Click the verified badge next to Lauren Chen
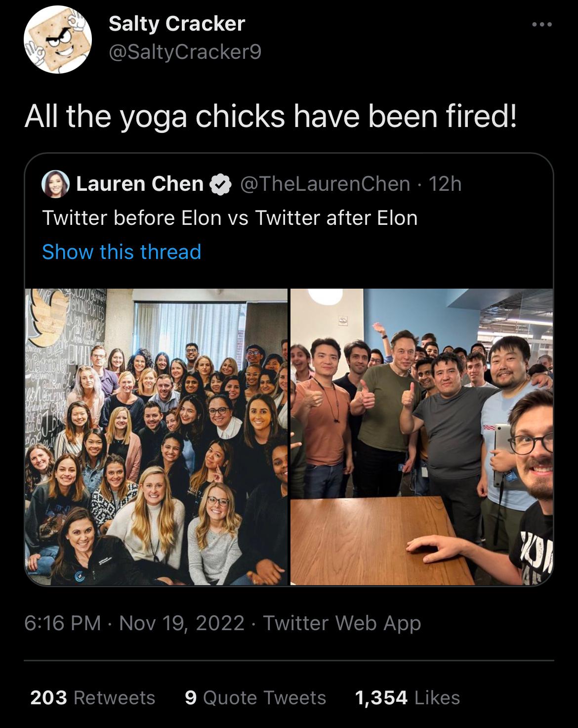 click(221, 184)
